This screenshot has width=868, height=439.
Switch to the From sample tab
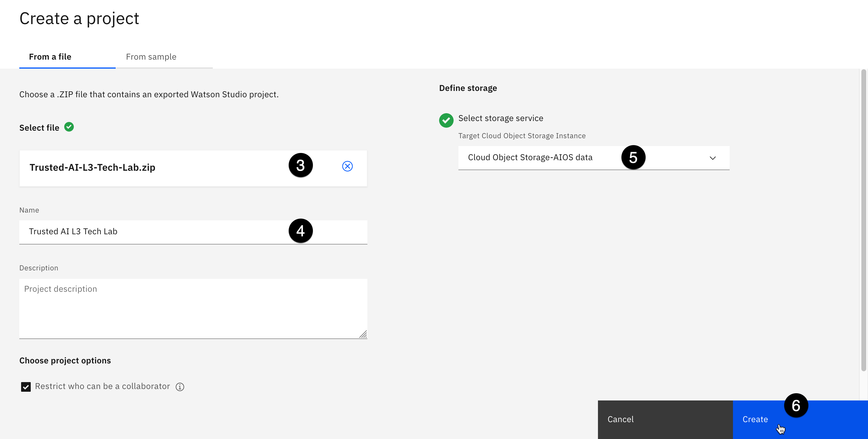click(x=151, y=57)
